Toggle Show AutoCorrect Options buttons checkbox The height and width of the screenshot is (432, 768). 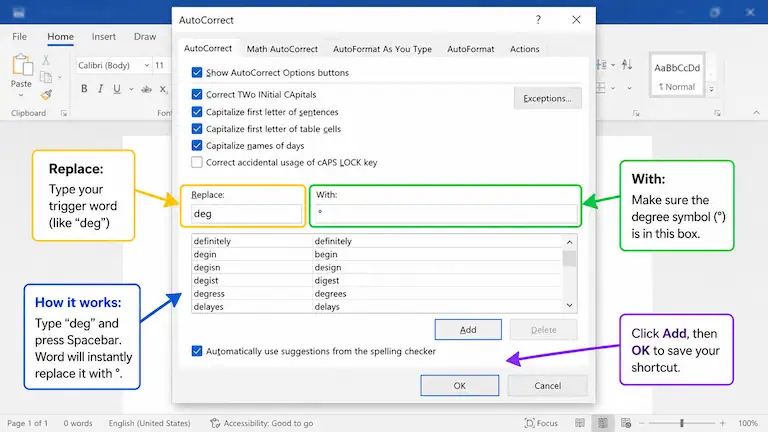197,72
